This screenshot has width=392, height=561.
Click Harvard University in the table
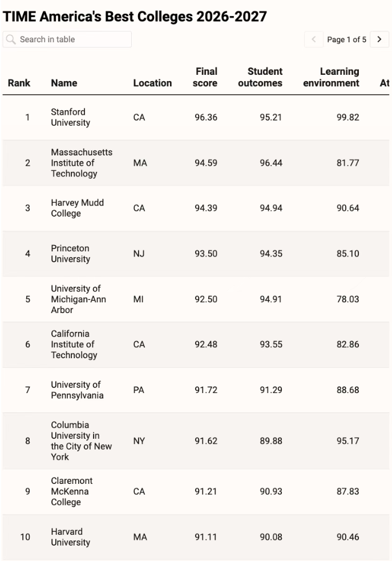pyautogui.click(x=70, y=537)
